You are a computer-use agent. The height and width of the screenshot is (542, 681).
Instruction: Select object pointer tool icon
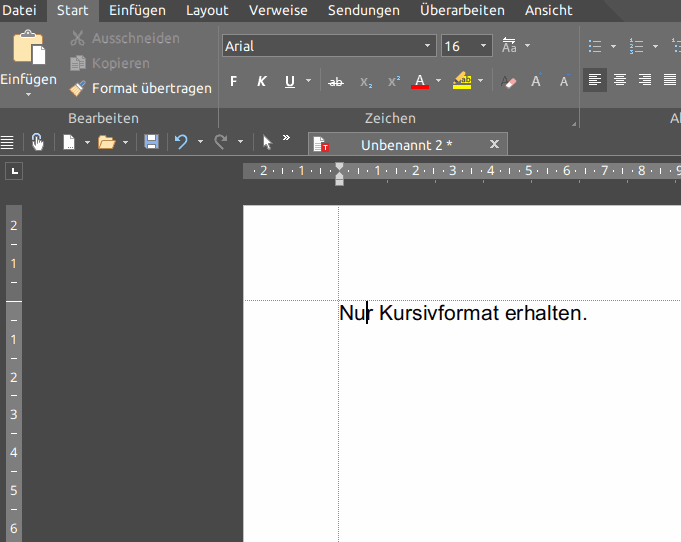click(x=267, y=142)
